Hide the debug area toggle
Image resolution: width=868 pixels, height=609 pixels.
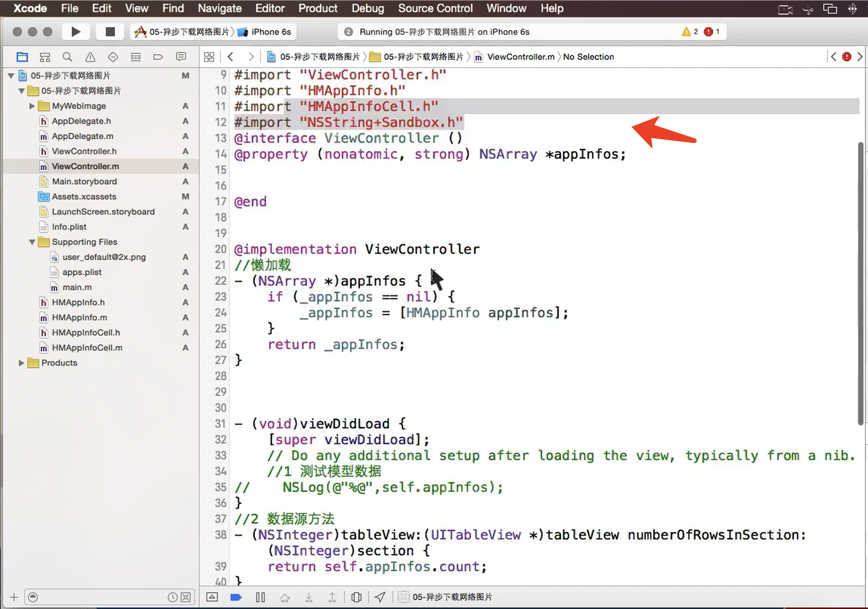click(212, 597)
